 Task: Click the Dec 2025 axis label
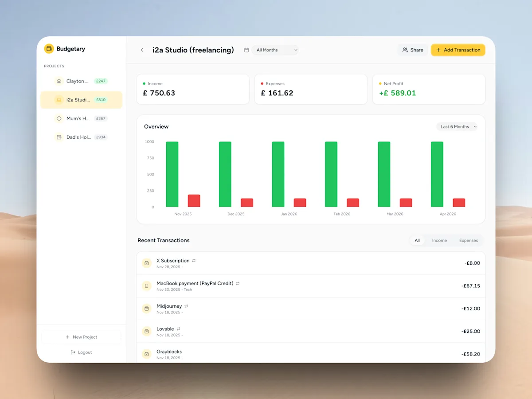pos(236,214)
